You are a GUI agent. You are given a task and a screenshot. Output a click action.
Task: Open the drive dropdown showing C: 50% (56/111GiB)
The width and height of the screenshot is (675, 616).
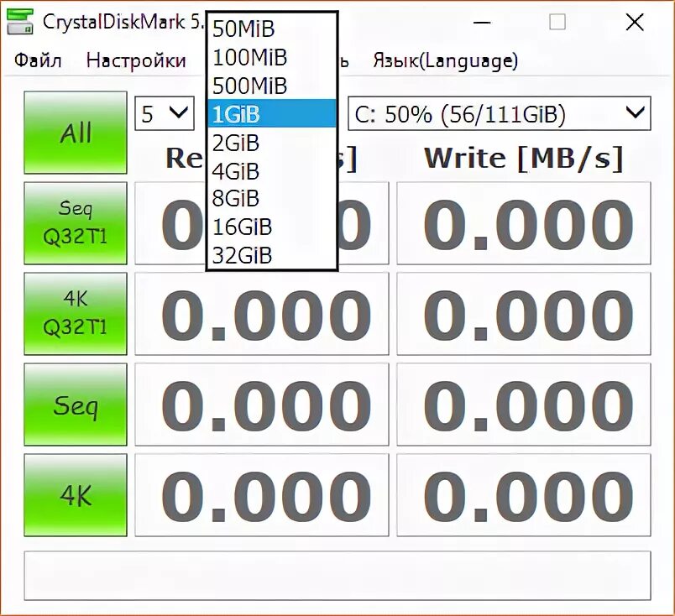tap(500, 113)
